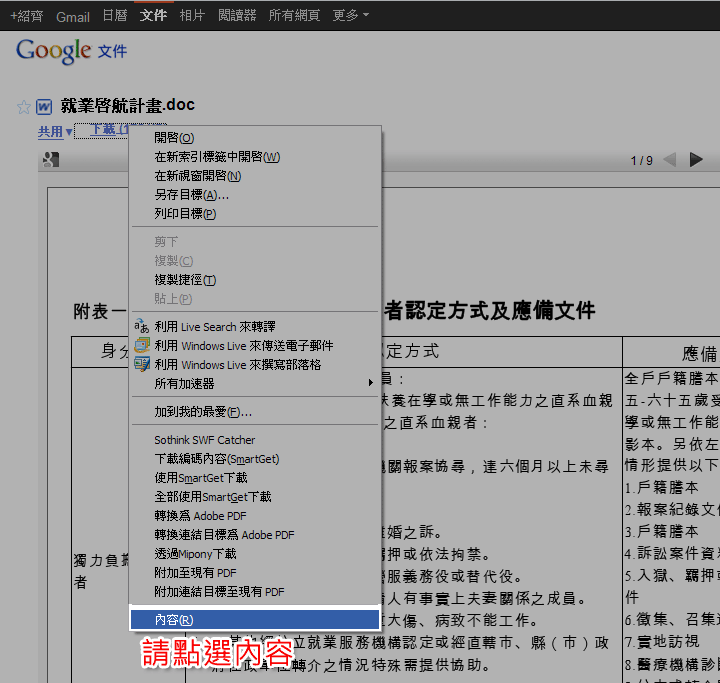Star the 就業啓航計畫.doc document
Image resolution: width=720 pixels, height=683 pixels.
[x=23, y=107]
